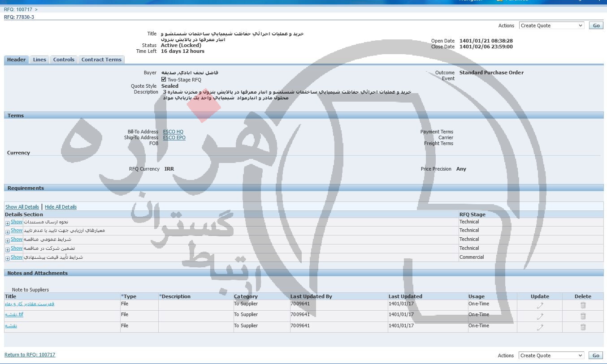Switch to the Contract Terms tab
This screenshot has height=364, width=607.
pos(101,60)
